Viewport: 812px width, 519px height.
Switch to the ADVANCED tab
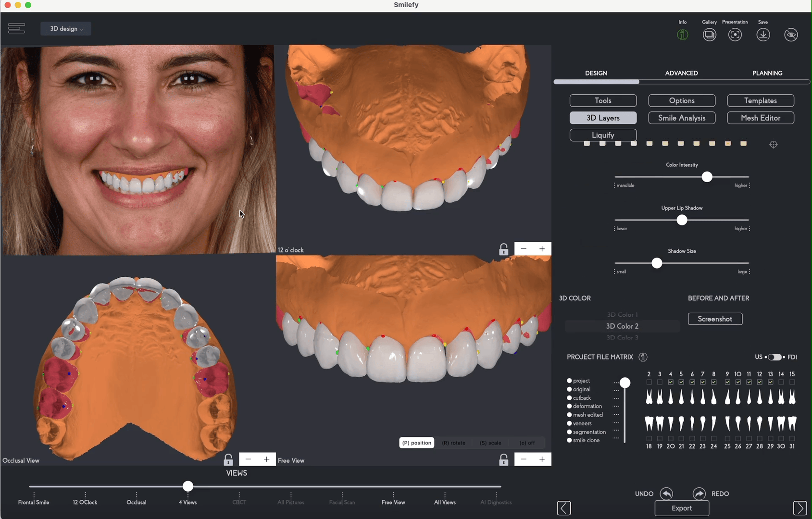coord(681,73)
